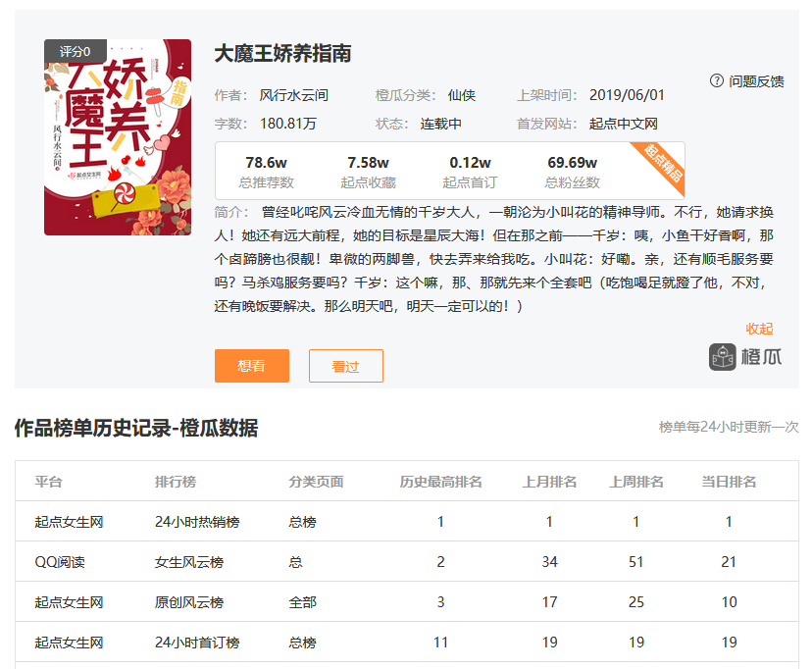
Task: Click author name 风行水云间
Action: 293,95
